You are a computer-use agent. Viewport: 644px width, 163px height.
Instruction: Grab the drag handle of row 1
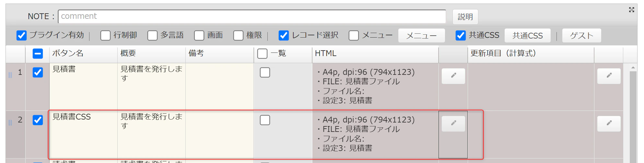point(10,75)
